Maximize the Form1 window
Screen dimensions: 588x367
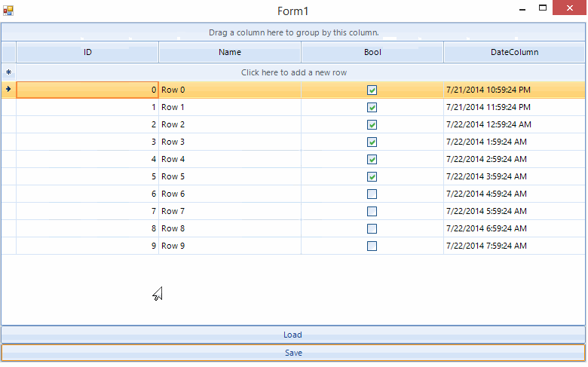[x=543, y=8]
